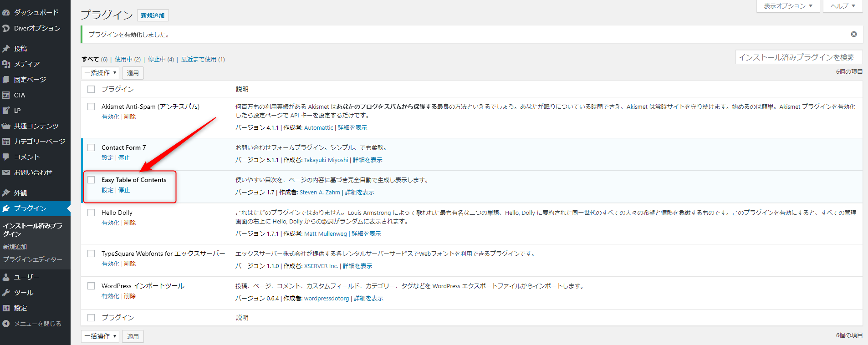The image size is (868, 345).
Task: Click the comment bubble icon for コメント
Action: coord(6,157)
